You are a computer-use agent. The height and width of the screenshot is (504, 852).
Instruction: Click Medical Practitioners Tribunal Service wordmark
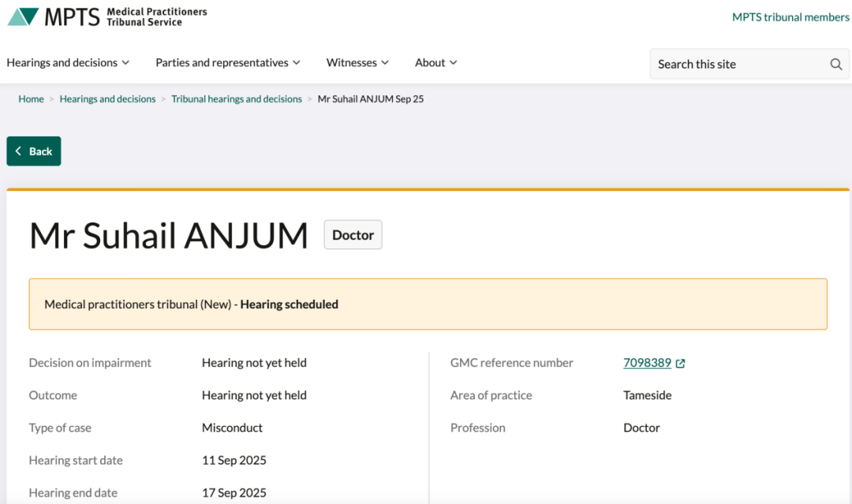coord(156,17)
